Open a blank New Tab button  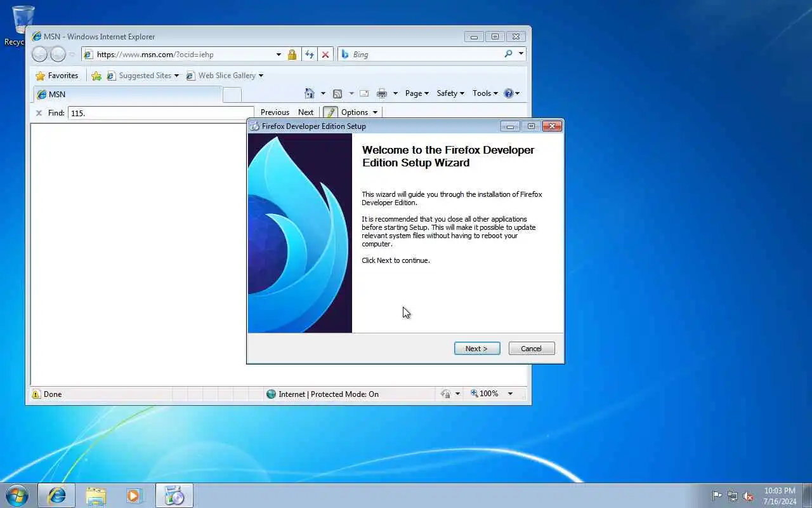[x=232, y=95]
